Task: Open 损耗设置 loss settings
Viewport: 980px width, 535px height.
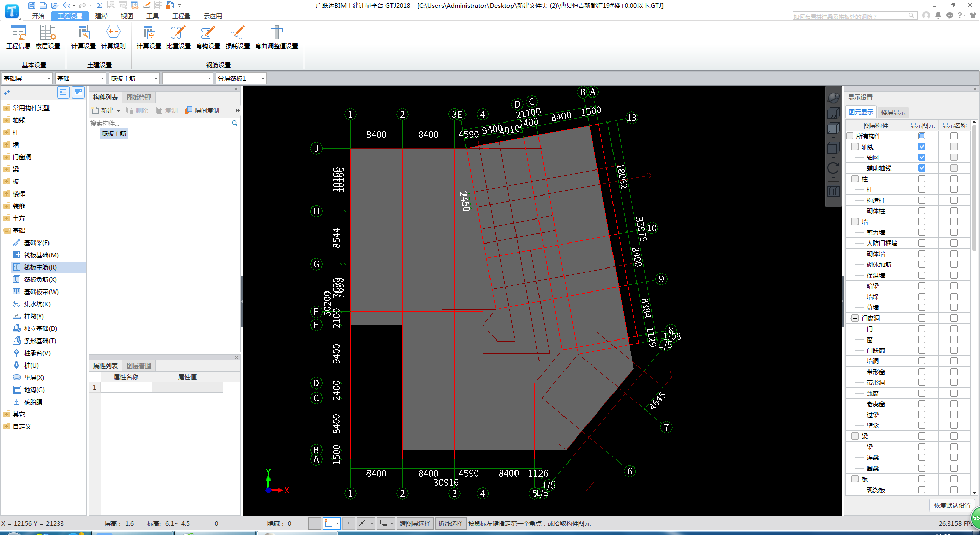Action: click(x=238, y=37)
